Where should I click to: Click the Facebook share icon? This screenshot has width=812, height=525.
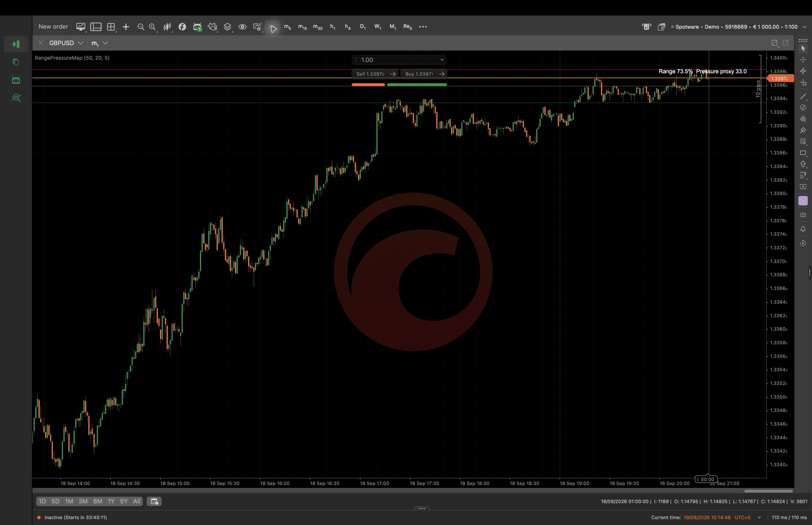(x=182, y=27)
